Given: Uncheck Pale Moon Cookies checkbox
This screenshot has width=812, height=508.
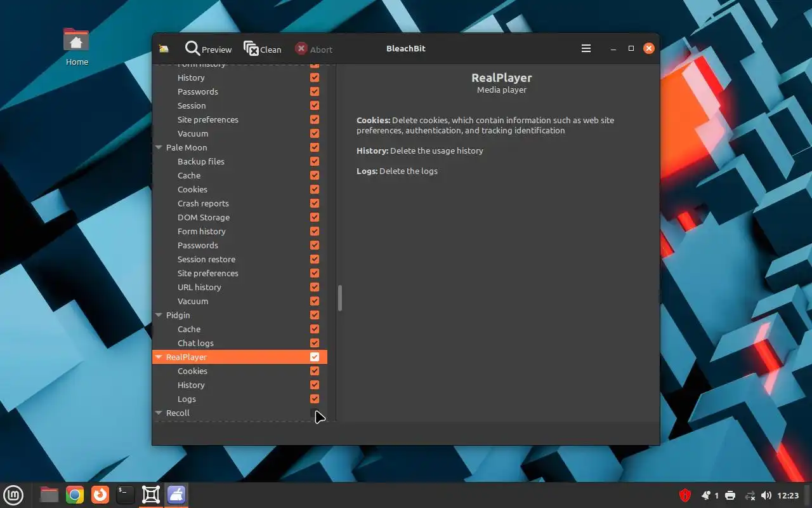Looking at the screenshot, I should 315,189.
